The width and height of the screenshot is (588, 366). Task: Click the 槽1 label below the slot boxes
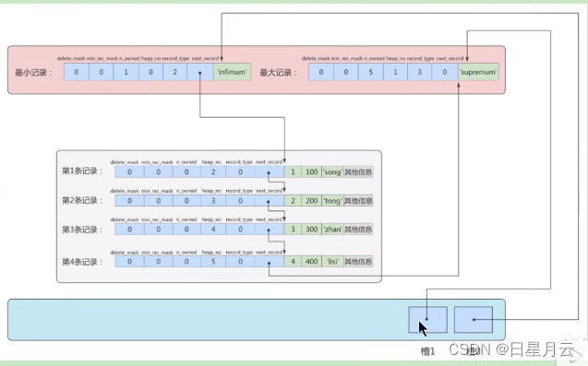[427, 351]
